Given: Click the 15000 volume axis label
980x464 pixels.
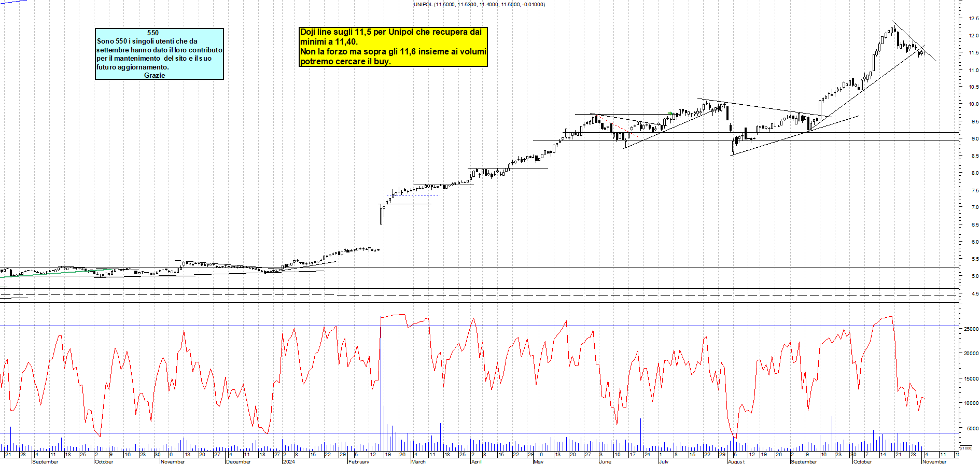Looking at the screenshot, I should (x=971, y=379).
